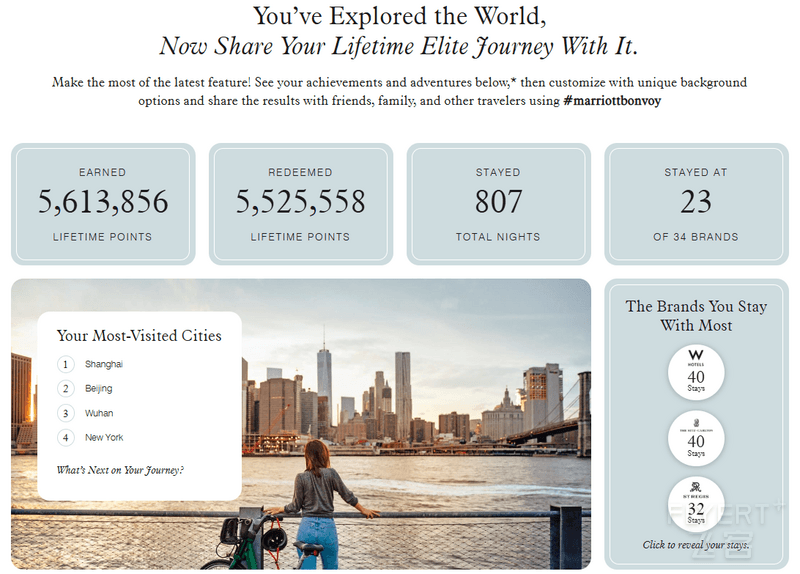The image size is (800, 574).
Task: Select rank 3 circle next to Wuhan
Action: [65, 413]
